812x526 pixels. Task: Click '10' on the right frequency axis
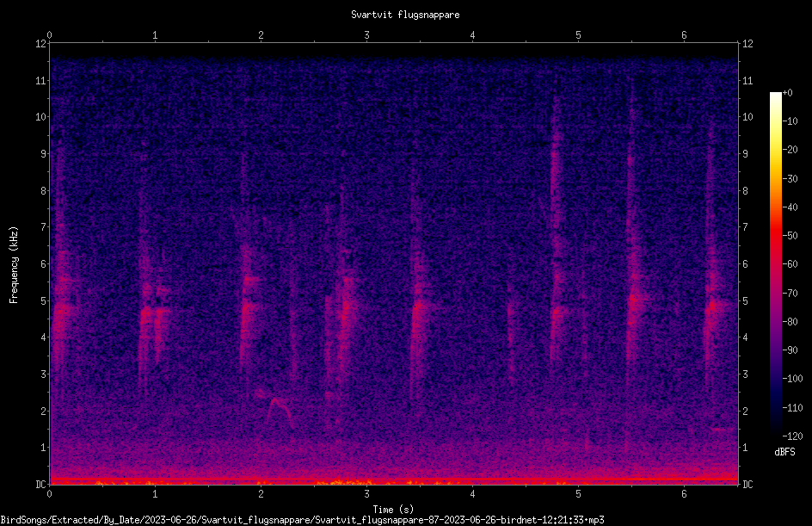(x=747, y=117)
